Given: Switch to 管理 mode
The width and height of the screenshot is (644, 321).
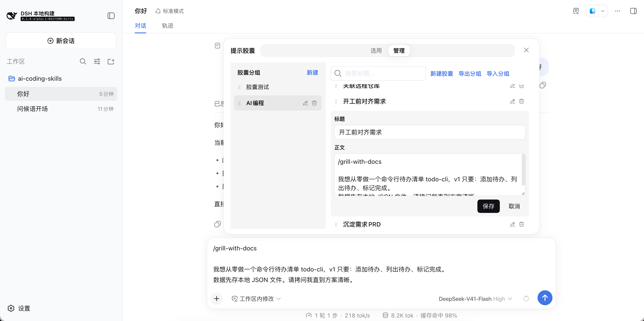Looking at the screenshot, I should (x=399, y=51).
